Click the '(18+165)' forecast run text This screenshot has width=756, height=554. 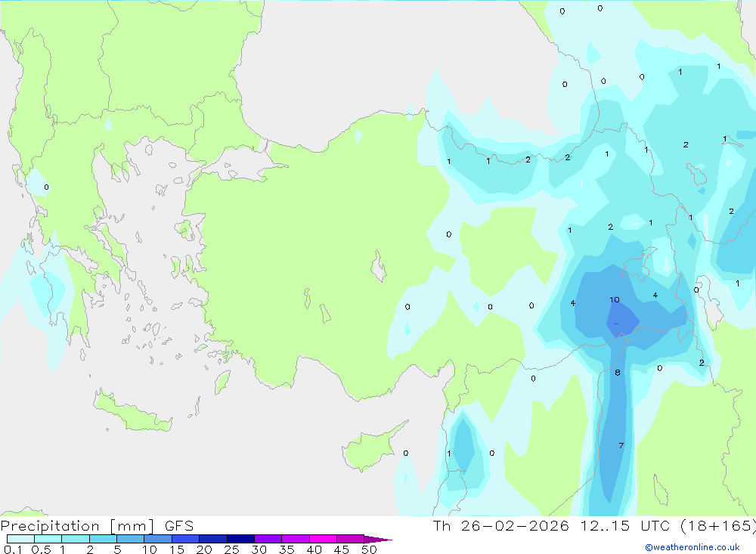tap(718, 526)
